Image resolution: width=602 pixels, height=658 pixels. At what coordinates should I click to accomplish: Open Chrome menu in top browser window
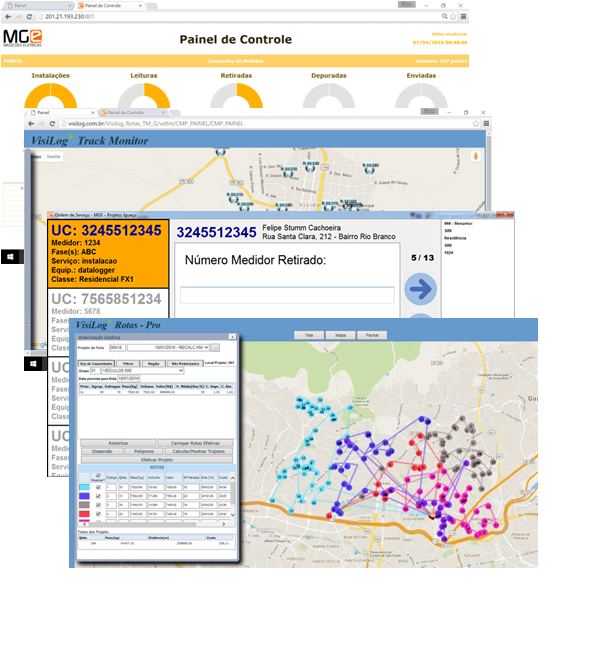463,16
